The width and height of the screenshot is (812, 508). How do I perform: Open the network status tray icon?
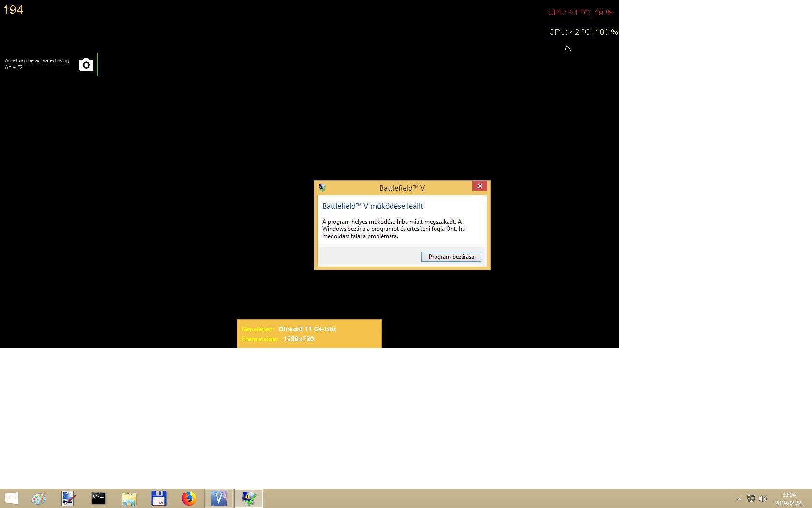point(751,499)
